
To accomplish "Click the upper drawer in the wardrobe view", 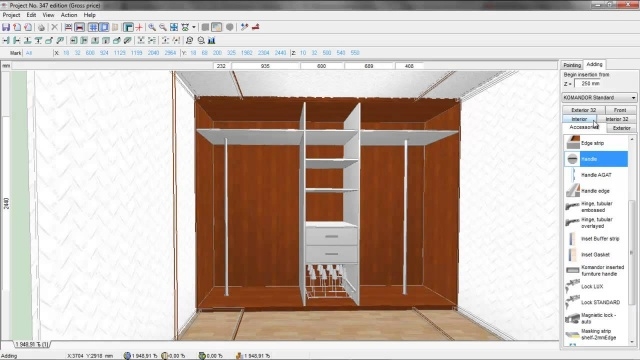I will (x=331, y=236).
